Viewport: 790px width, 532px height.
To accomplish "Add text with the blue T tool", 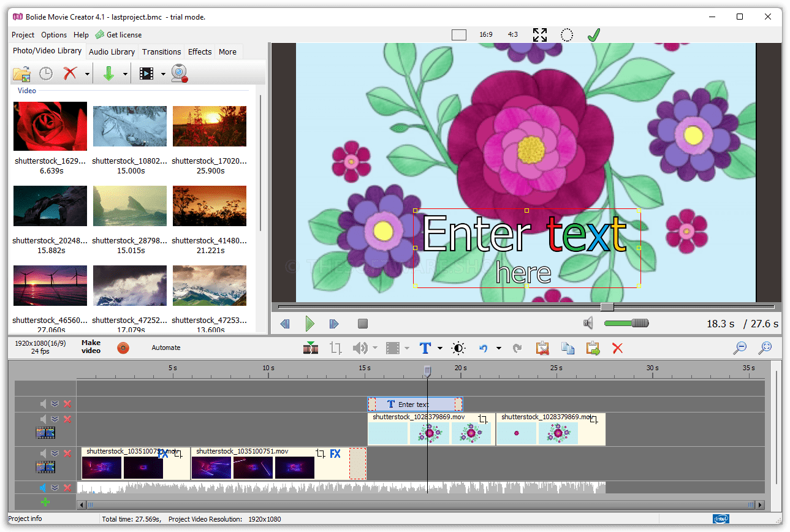I will pos(425,348).
